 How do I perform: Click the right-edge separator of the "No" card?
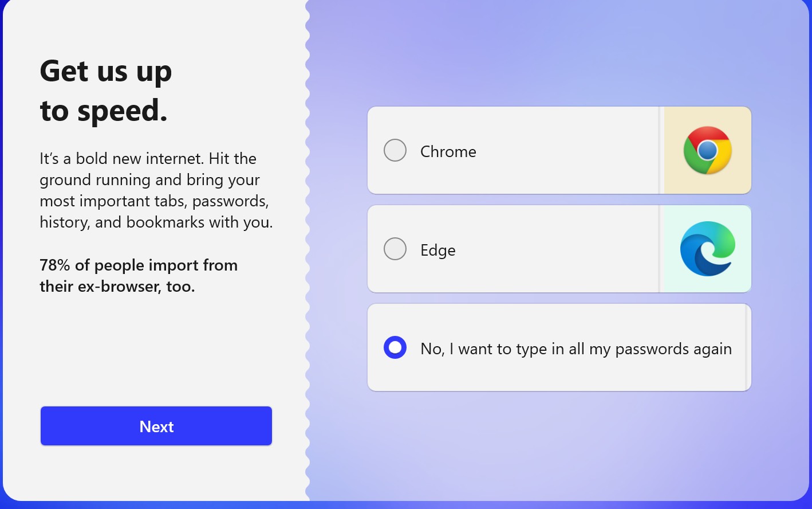click(x=747, y=347)
